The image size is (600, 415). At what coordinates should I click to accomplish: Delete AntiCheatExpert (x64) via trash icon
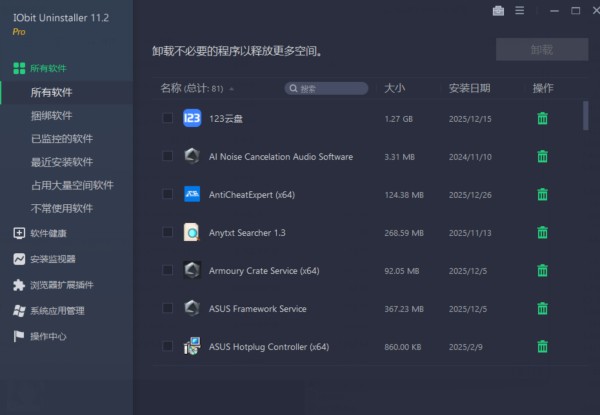(x=542, y=195)
